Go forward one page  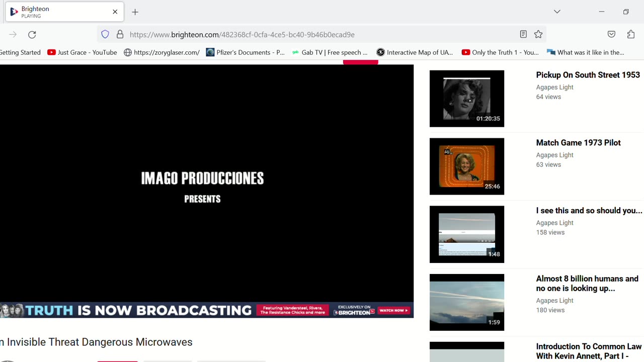pos(13,34)
